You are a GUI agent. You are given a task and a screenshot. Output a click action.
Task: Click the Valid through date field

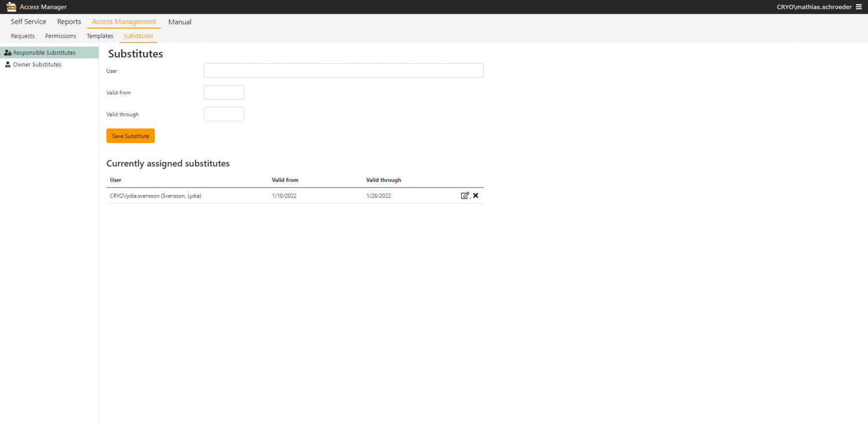coord(224,114)
